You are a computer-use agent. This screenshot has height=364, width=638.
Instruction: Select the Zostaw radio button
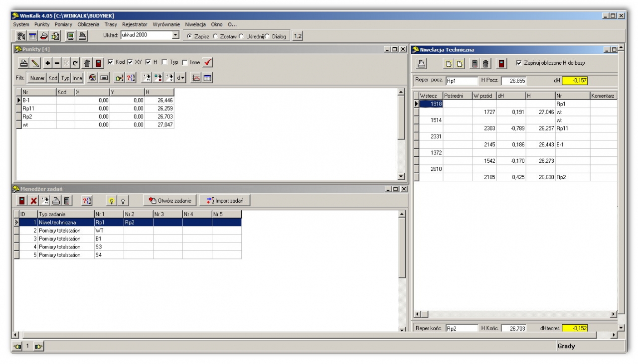point(215,36)
